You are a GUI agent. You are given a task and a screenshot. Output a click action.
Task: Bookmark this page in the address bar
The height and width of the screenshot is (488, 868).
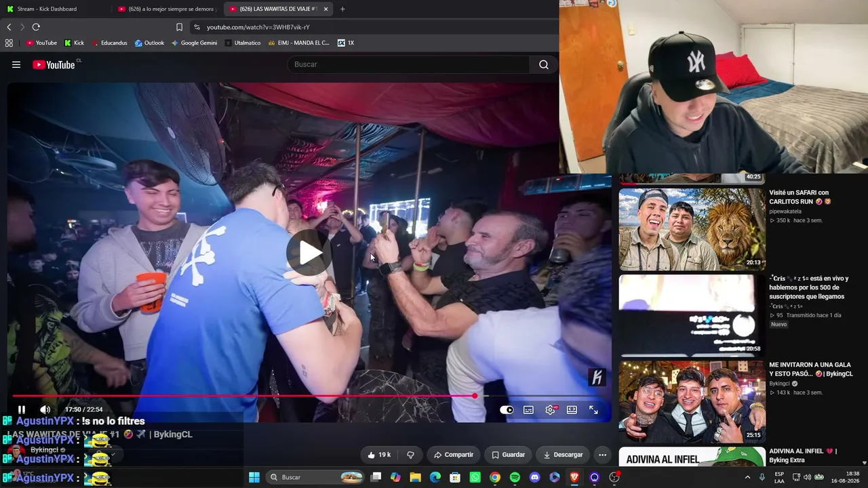[x=179, y=27]
